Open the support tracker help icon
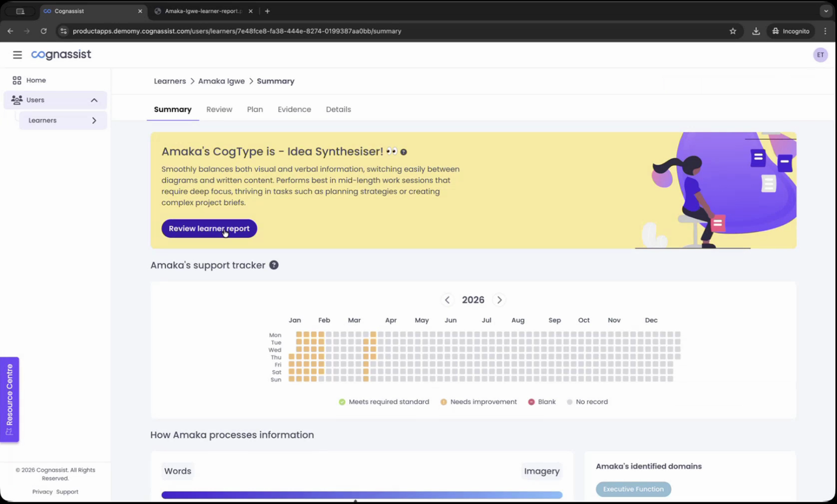The image size is (837, 504). [x=273, y=265]
